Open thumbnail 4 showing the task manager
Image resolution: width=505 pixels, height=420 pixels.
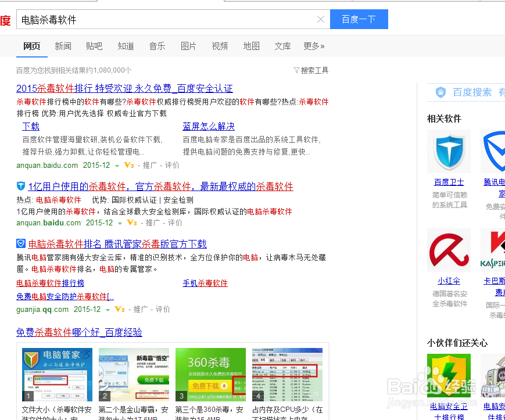pos(287,375)
